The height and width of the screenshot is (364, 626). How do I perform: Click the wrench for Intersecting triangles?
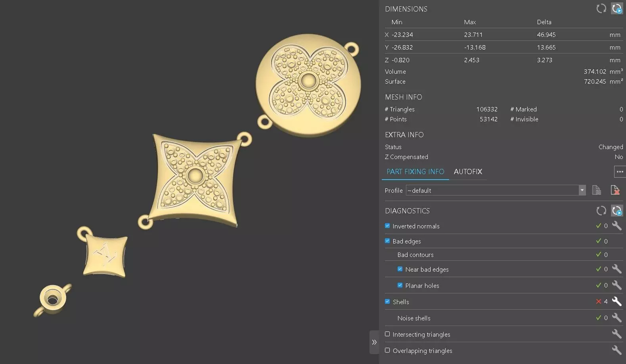(x=616, y=334)
